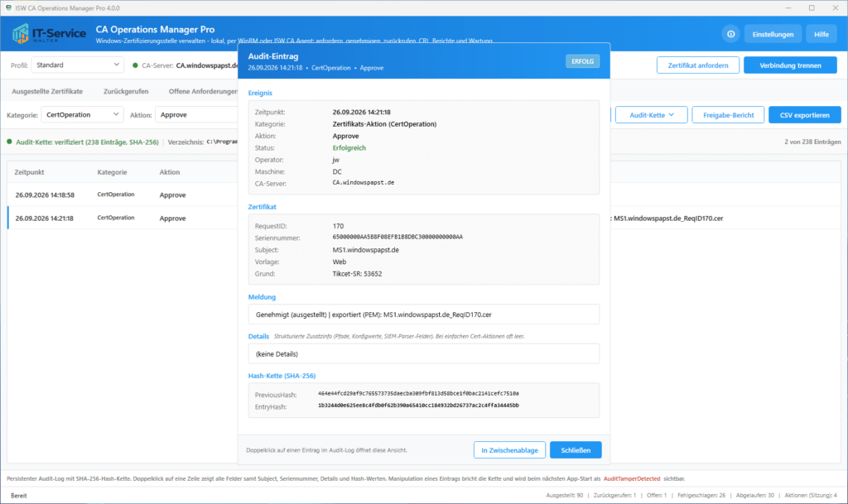This screenshot has width=848, height=504.
Task: Click the green Erfolgreich status text
Action: tap(349, 147)
